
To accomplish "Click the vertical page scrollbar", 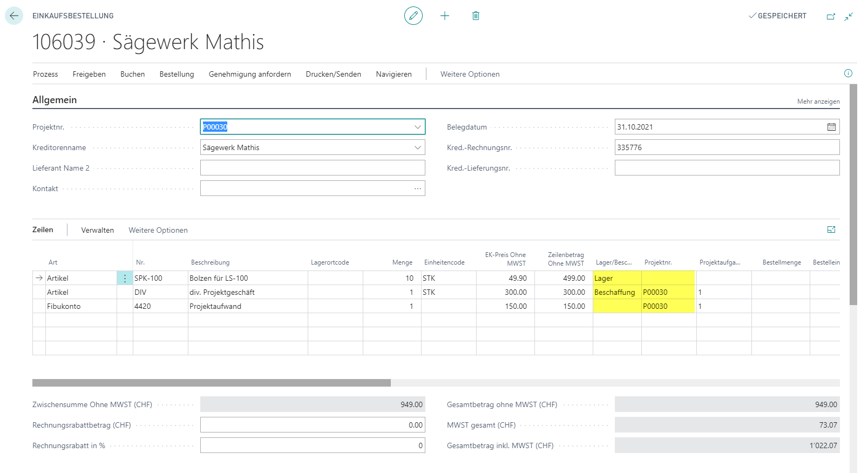I will tap(853, 194).
